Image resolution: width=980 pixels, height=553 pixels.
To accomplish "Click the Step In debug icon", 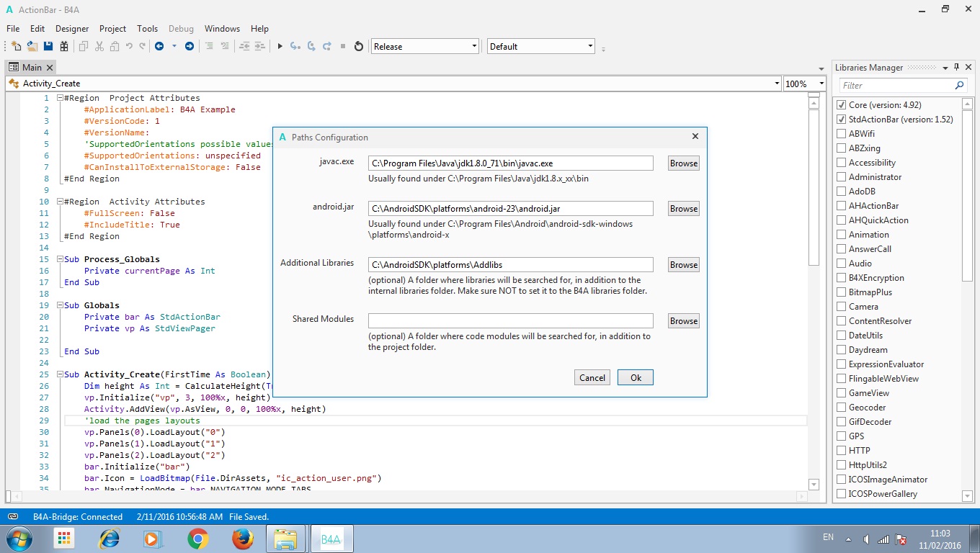I will point(295,46).
